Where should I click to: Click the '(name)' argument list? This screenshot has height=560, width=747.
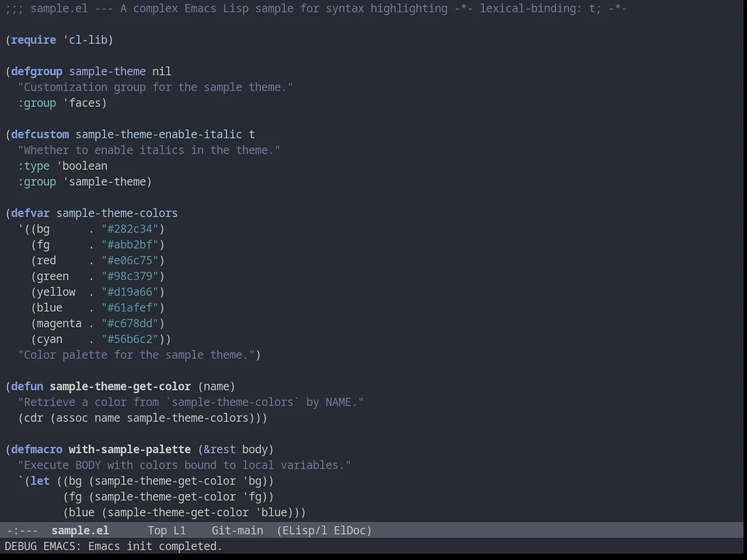(217, 386)
